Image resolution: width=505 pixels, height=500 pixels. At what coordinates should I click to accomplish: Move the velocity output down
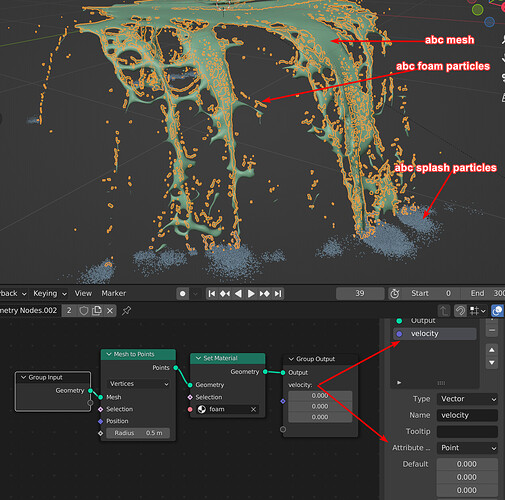click(x=492, y=363)
